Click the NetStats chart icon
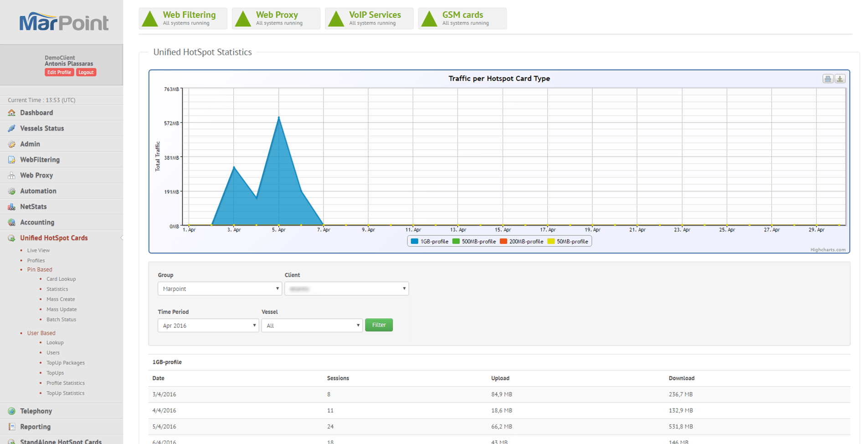868x444 pixels. click(12, 207)
